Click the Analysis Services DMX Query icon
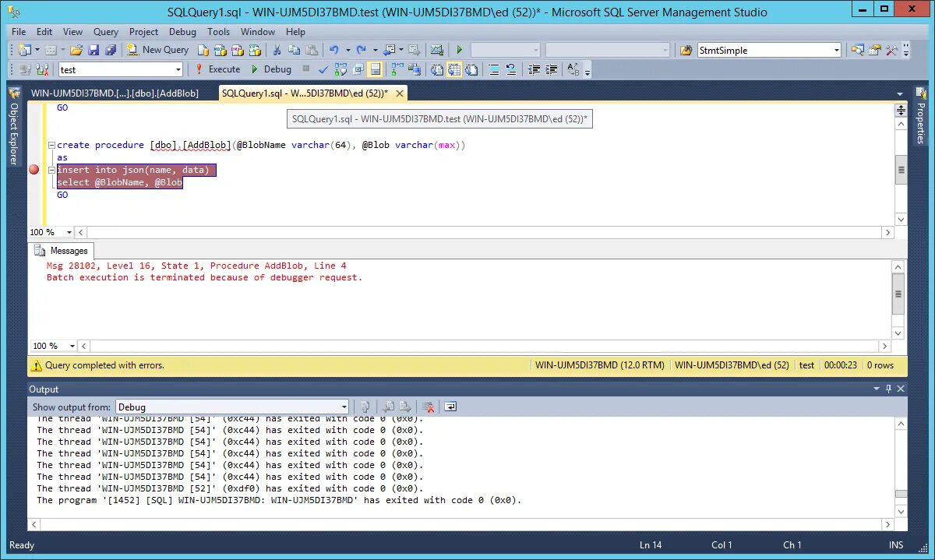Image resolution: width=935 pixels, height=560 pixels. click(237, 50)
